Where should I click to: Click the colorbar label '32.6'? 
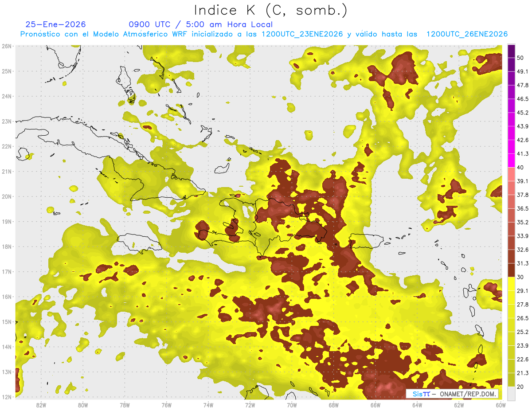523,250
